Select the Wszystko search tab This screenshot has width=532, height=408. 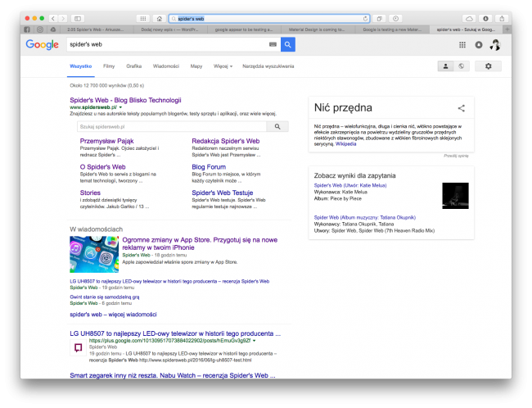click(81, 66)
